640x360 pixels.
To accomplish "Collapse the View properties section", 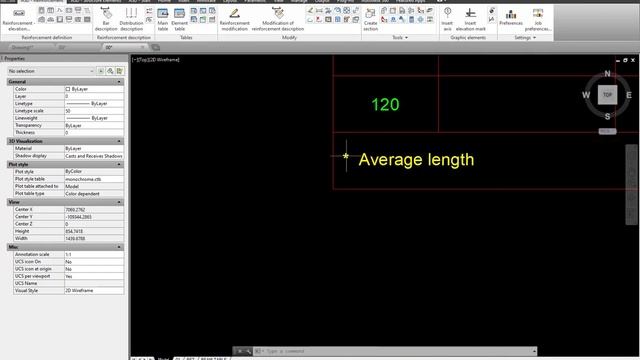I will [119, 202].
